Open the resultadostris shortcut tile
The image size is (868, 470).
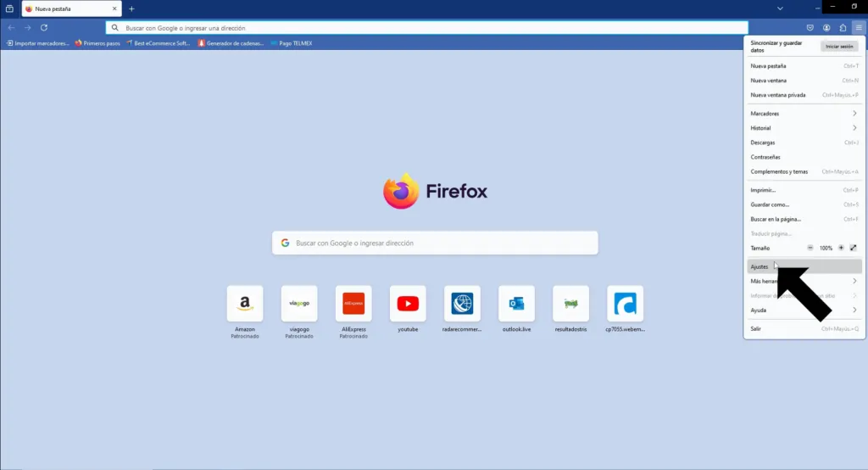(x=570, y=304)
